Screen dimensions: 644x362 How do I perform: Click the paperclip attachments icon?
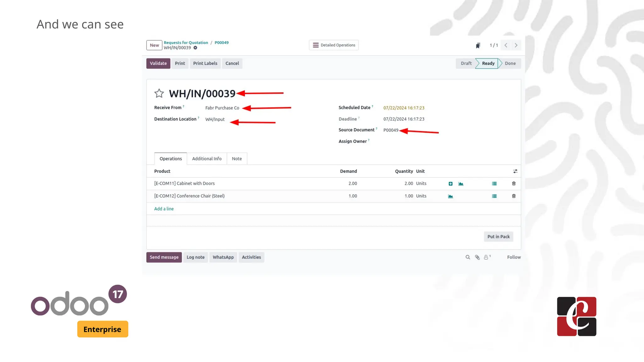477,257
